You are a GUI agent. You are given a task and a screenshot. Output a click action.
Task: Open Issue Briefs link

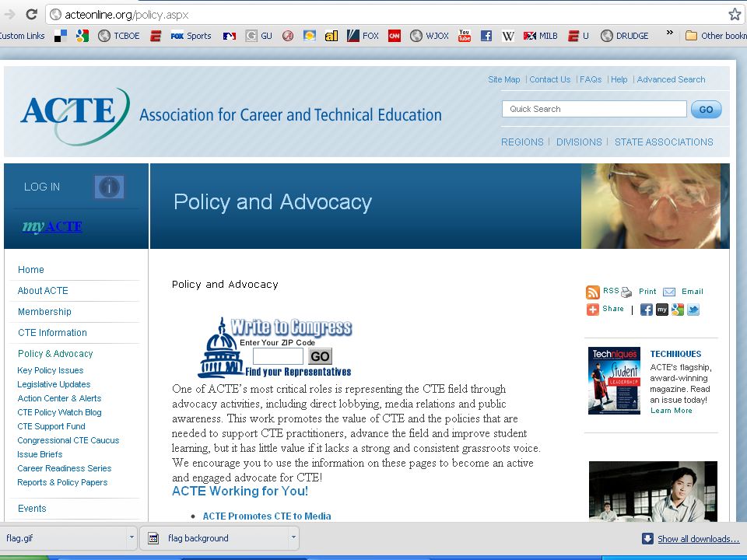click(x=40, y=454)
